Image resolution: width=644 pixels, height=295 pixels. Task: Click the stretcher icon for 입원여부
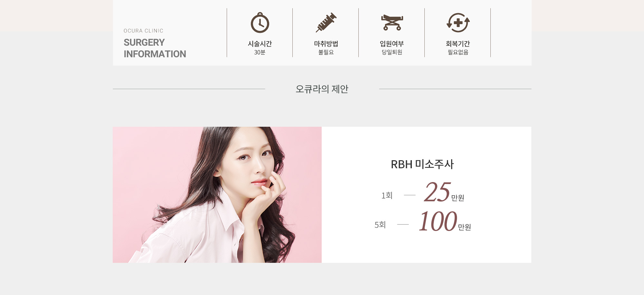pyautogui.click(x=392, y=22)
